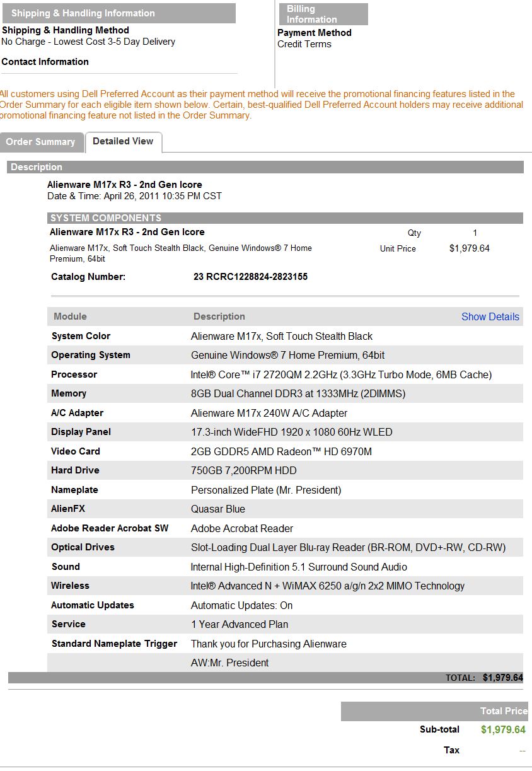Click the "Tax" label
This screenshot has width=532, height=771.
pos(451,750)
